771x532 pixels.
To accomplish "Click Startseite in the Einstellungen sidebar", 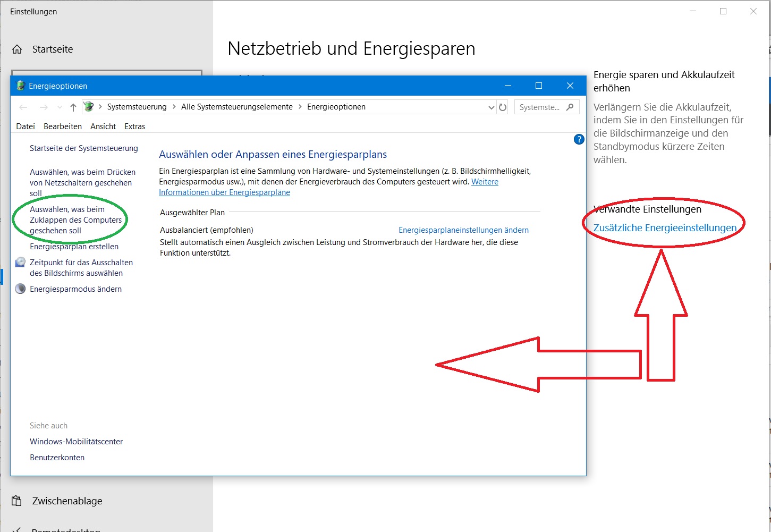I will pyautogui.click(x=53, y=49).
